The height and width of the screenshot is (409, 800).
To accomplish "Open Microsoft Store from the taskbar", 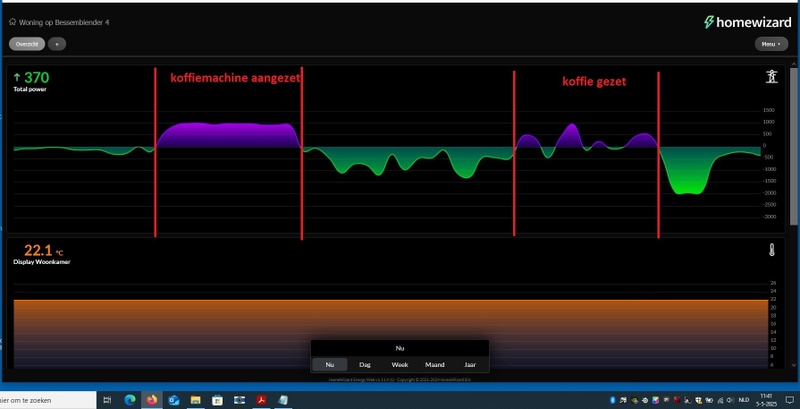I will (217, 400).
